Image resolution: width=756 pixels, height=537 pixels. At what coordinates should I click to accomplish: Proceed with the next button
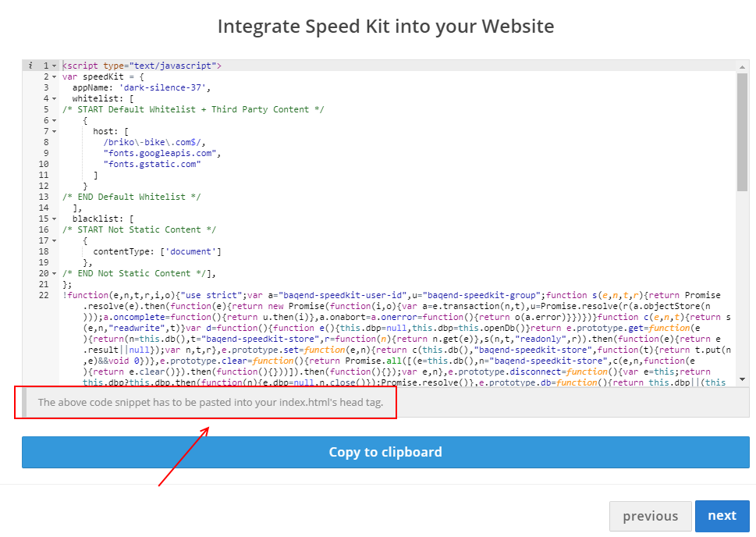tap(722, 516)
